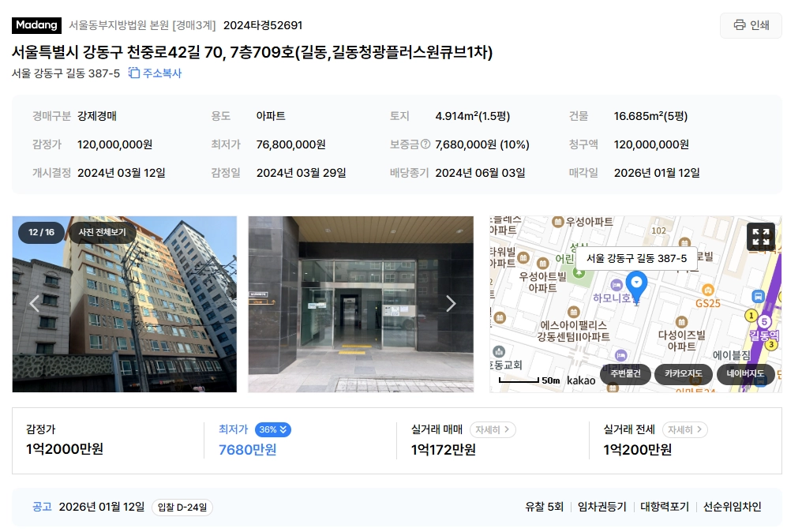
Task: Switch to 네이버지도 map
Action: [745, 374]
